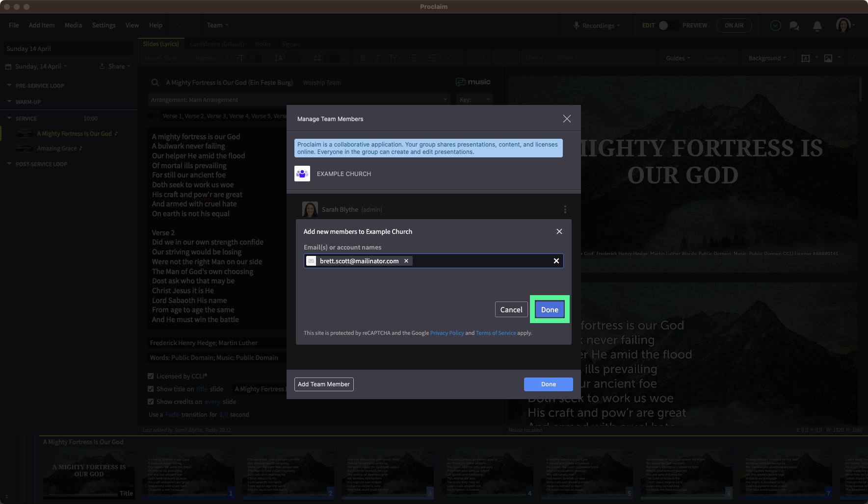Open the File menu

click(x=14, y=25)
